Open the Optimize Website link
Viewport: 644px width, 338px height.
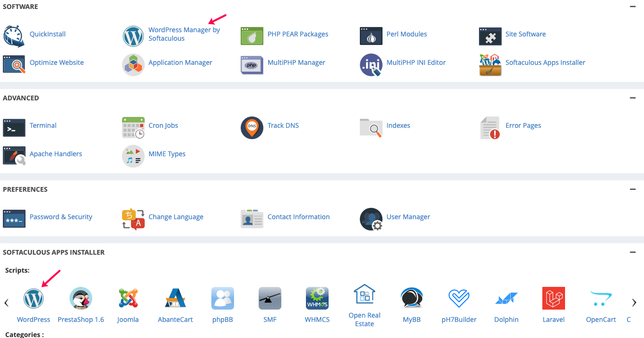click(x=57, y=62)
